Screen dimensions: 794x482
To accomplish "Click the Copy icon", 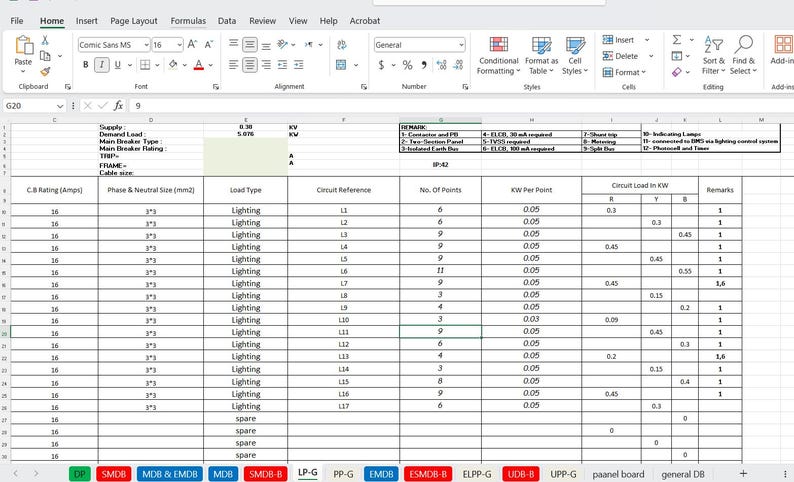I will tap(45, 56).
